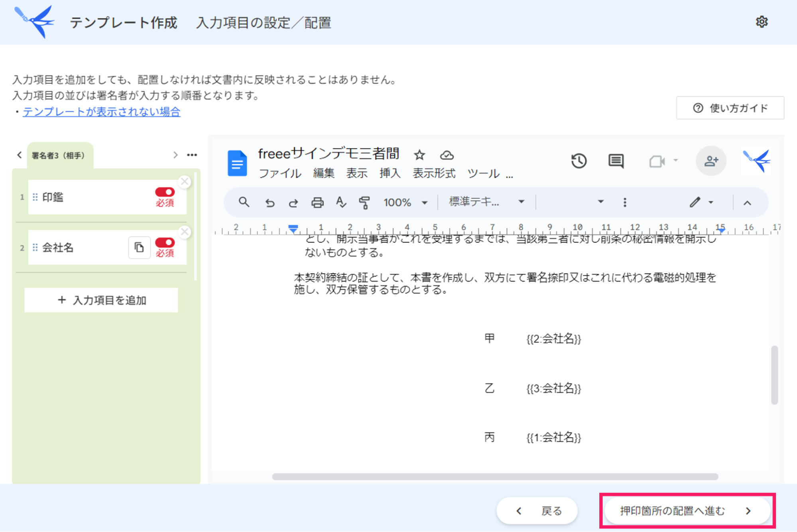The height and width of the screenshot is (532, 797).
Task: Select the paint format tool
Action: 364,203
